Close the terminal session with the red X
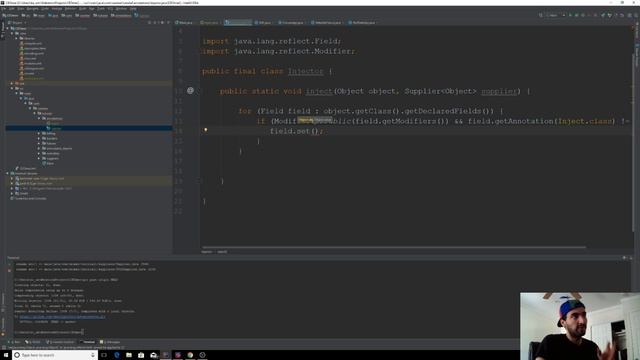640x360 pixels. 9,270
